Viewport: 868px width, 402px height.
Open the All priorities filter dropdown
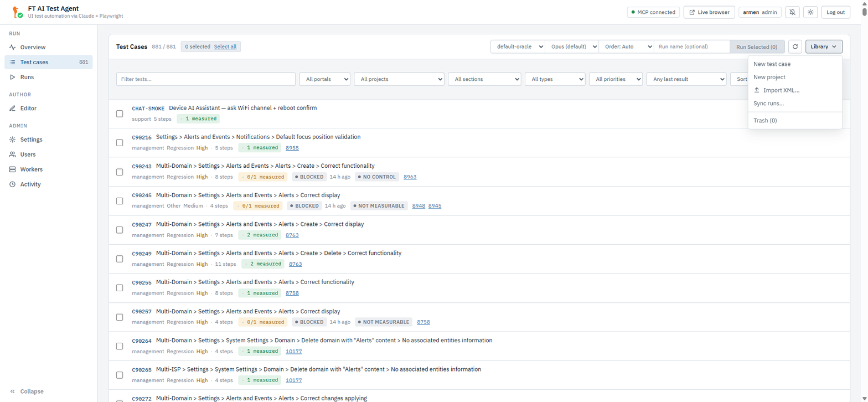click(616, 79)
